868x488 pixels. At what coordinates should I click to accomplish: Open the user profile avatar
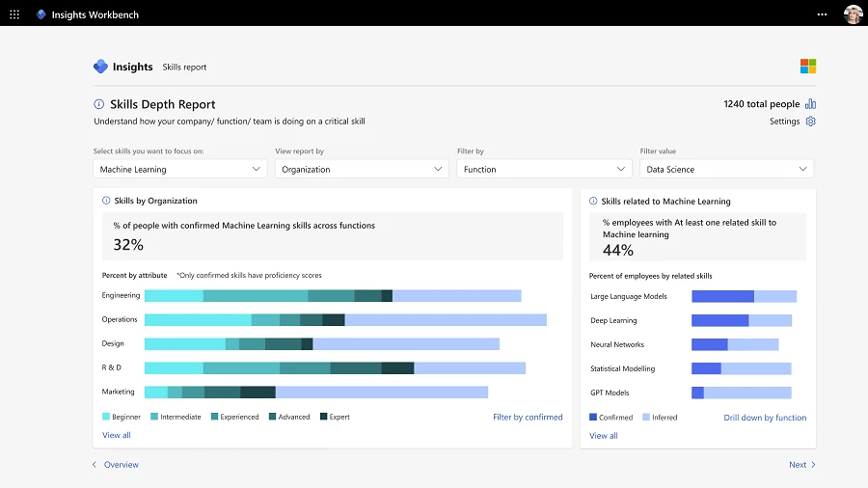pyautogui.click(x=853, y=14)
